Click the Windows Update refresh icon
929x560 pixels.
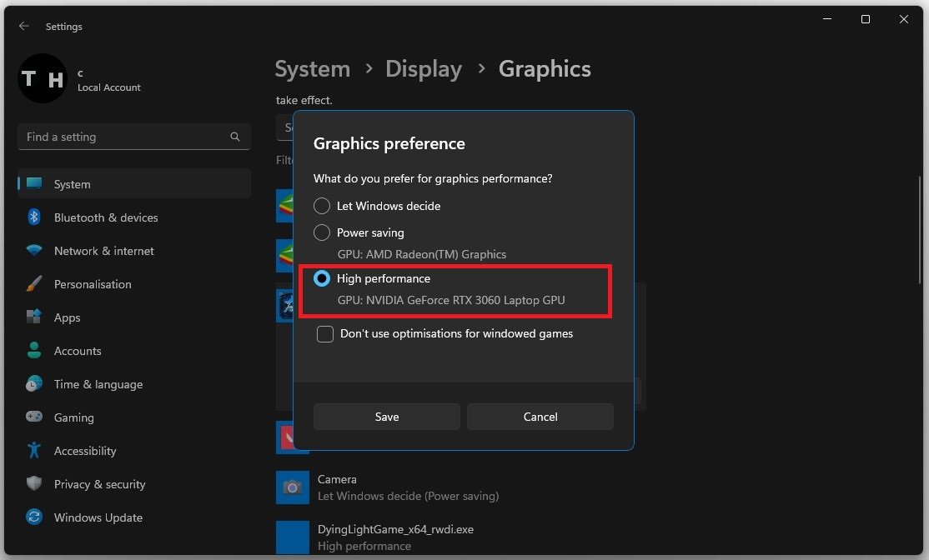point(33,517)
